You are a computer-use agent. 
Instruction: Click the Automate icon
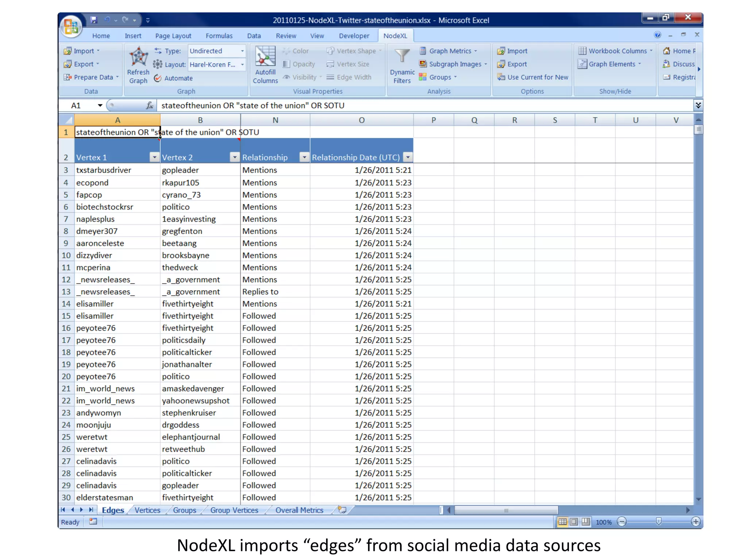click(x=158, y=78)
